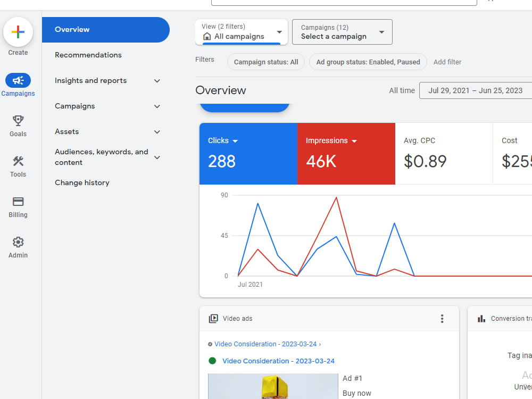This screenshot has height=399, width=532.
Task: Open Recommendations page
Action: tap(88, 55)
